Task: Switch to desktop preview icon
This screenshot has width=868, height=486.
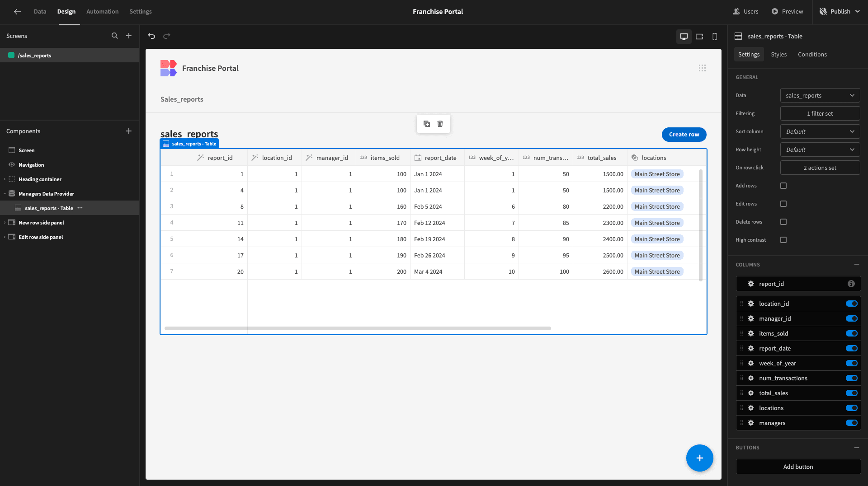Action: (x=684, y=37)
